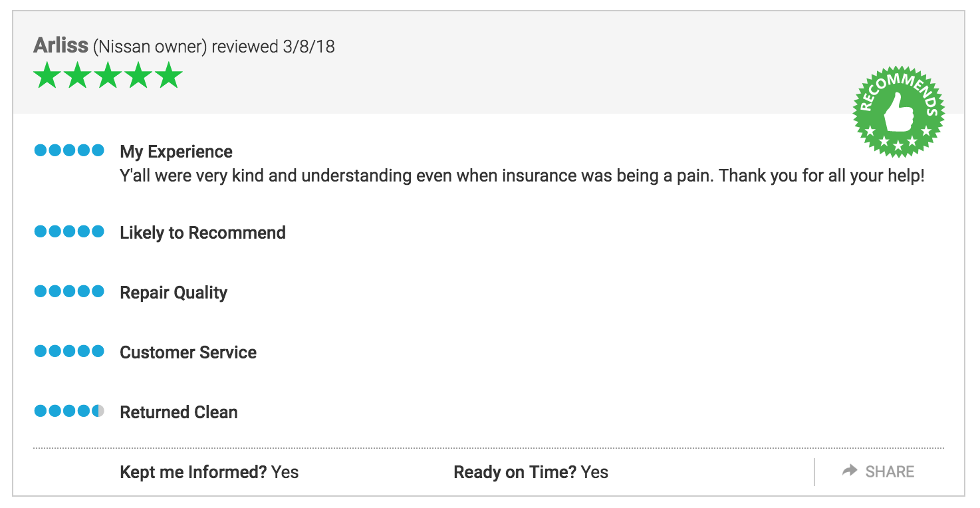Click the Customer Service dot rating
This screenshot has height=508, width=980.
click(69, 351)
